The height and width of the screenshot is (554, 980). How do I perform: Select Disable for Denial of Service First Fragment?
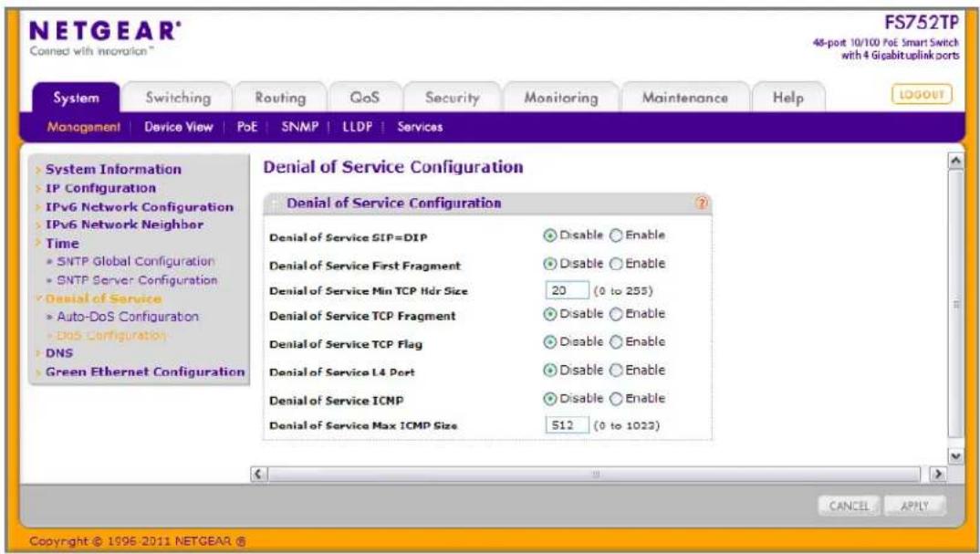click(549, 264)
